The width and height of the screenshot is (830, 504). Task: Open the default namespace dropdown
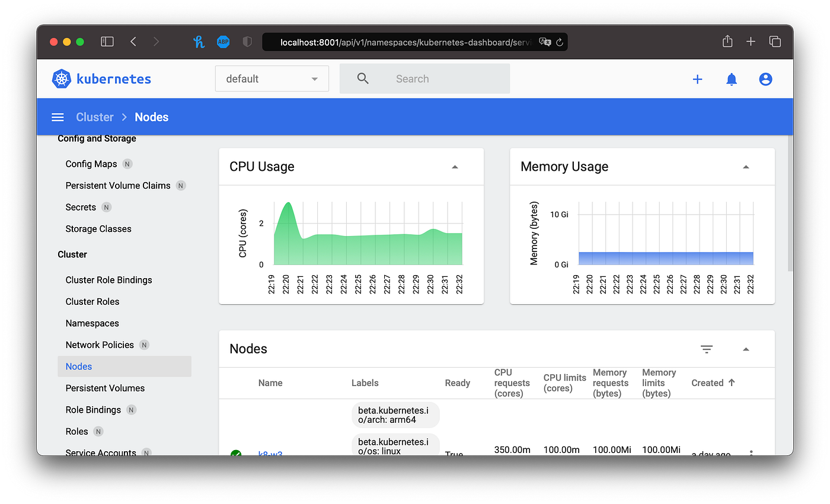coord(272,78)
